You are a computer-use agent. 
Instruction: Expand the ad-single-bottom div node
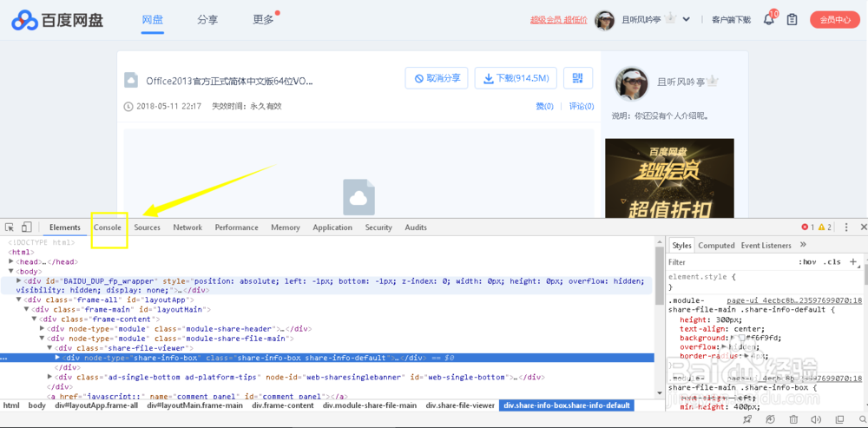(x=49, y=377)
